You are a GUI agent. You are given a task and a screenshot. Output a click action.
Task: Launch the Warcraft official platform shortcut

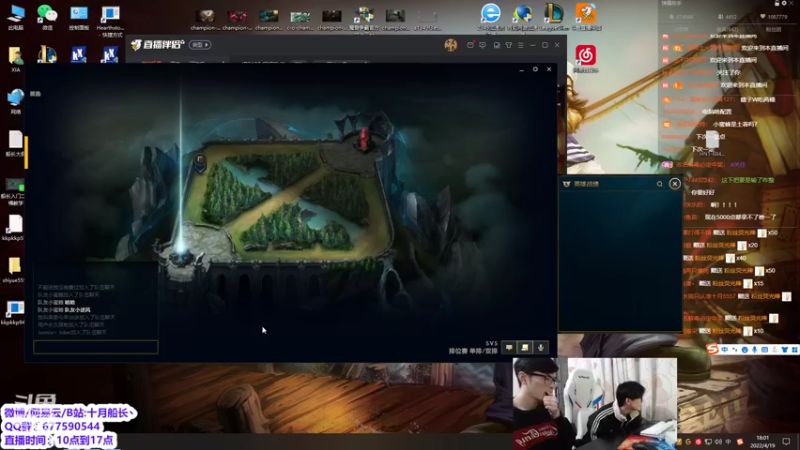[364, 19]
